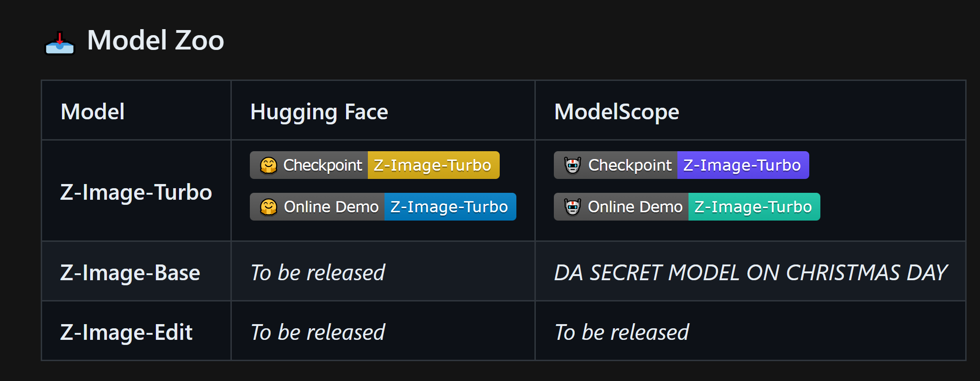Click the Hugging Face emoji on the Online Demo badge
The height and width of the screenshot is (381, 980).
(268, 207)
